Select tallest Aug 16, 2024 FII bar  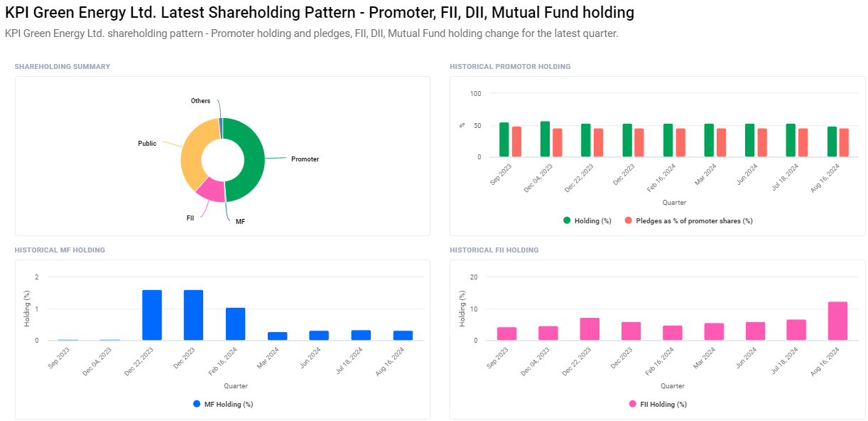coord(838,321)
